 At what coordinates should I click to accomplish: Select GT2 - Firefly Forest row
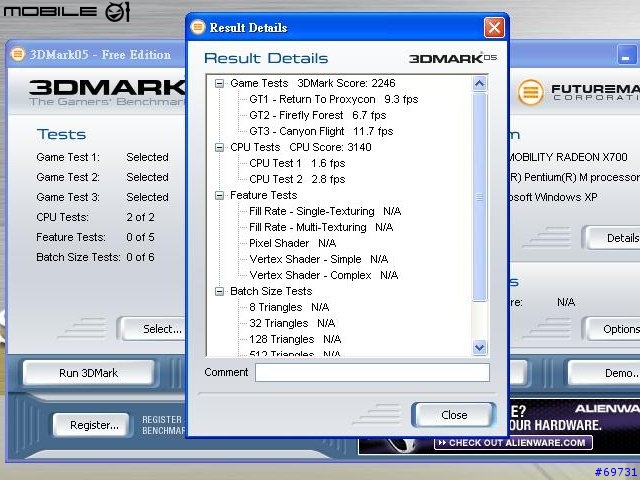[318, 115]
